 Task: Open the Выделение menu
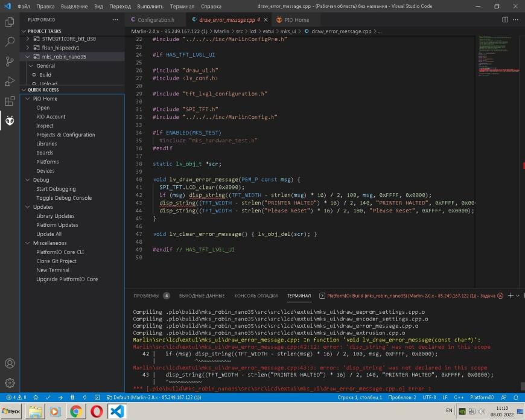(74, 7)
